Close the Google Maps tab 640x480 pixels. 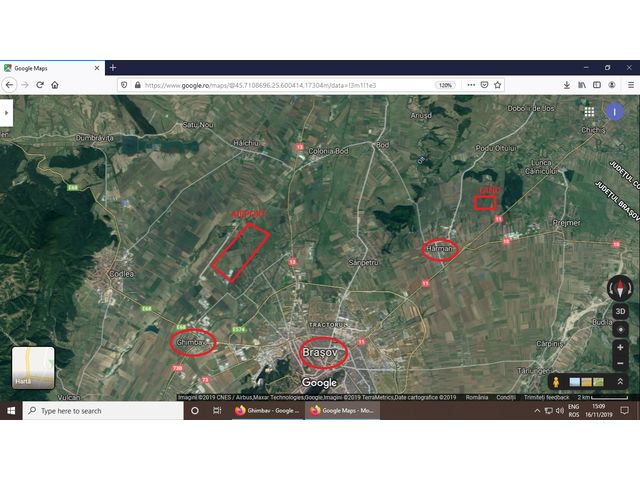click(x=97, y=68)
